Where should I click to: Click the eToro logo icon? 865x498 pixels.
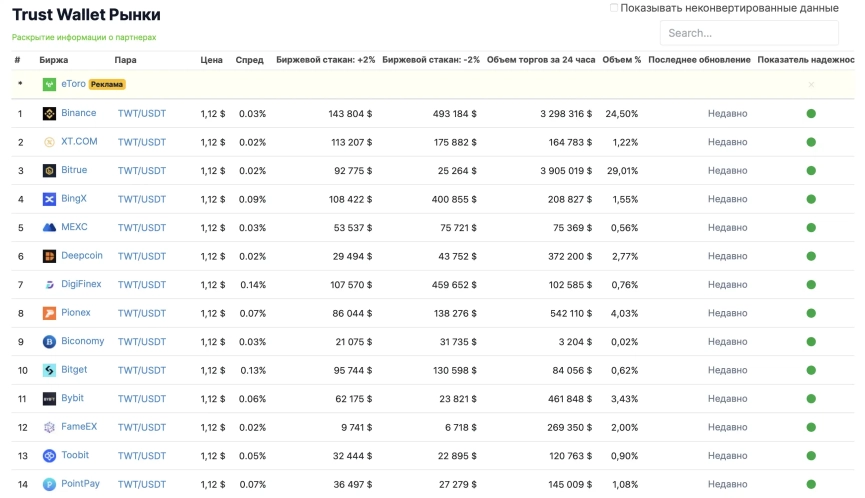[49, 85]
